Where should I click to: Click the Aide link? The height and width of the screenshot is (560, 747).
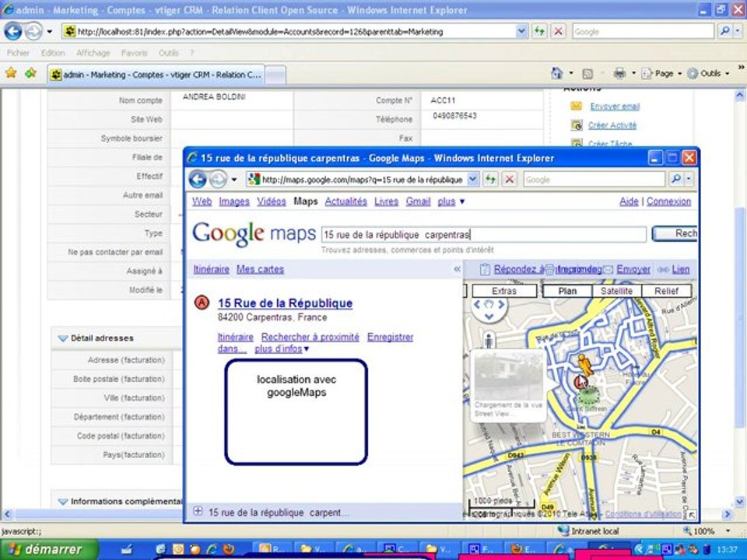629,201
